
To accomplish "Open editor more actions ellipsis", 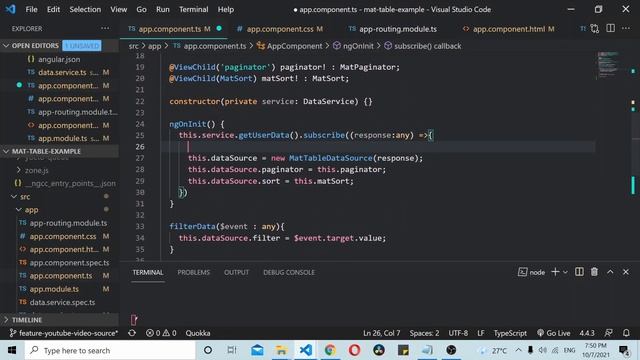I will point(626,28).
